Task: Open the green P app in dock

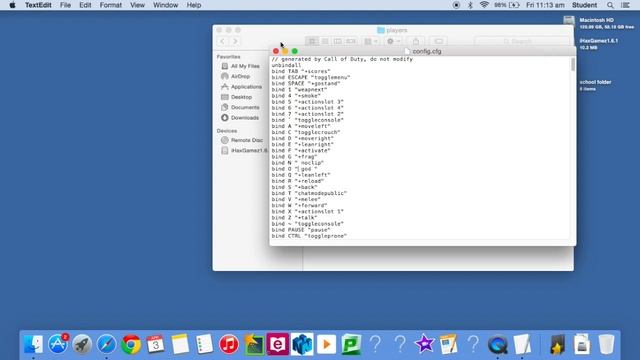Action: click(x=351, y=344)
